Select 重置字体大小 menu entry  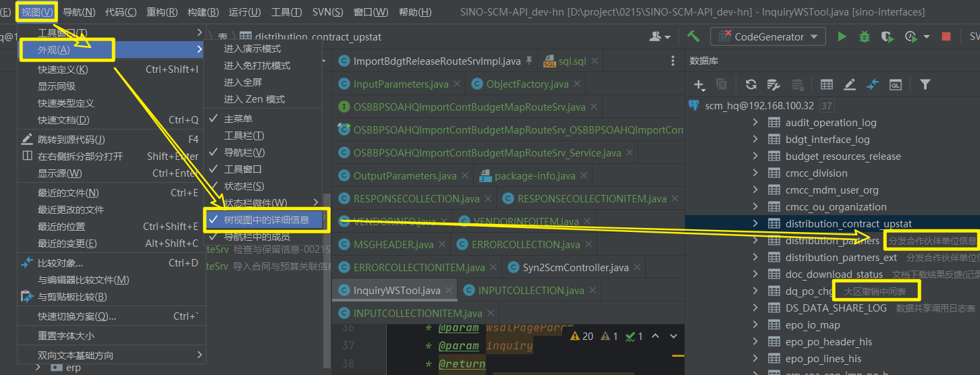click(x=66, y=336)
